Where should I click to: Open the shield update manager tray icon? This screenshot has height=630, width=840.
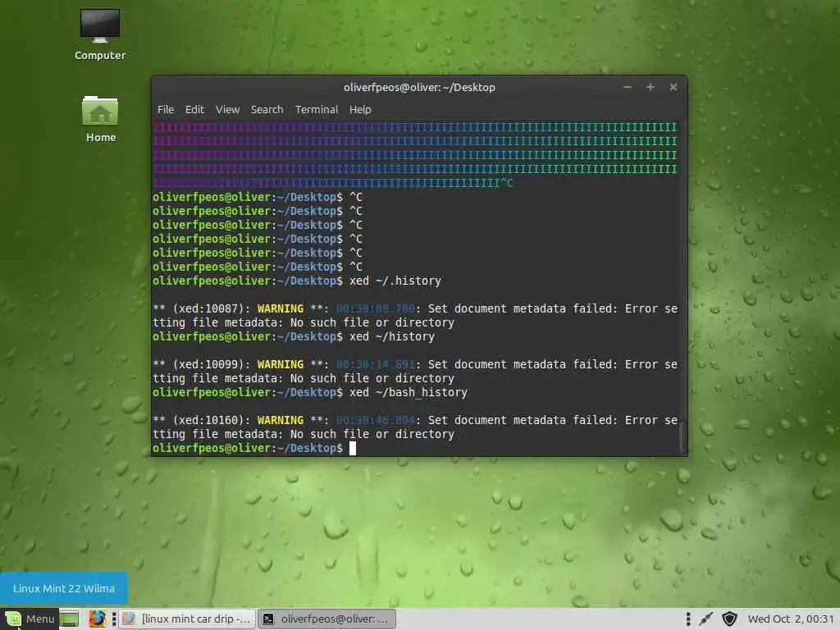(x=729, y=619)
